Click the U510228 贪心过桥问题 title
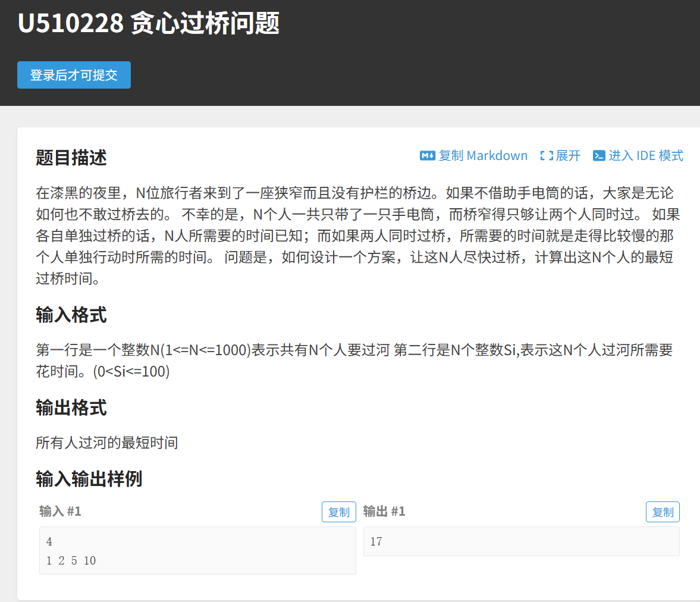The height and width of the screenshot is (602, 700). [149, 24]
